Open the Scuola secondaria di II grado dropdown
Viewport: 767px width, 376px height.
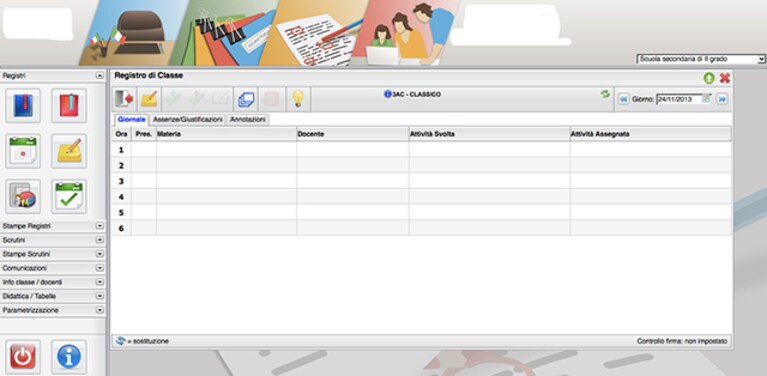(x=700, y=59)
